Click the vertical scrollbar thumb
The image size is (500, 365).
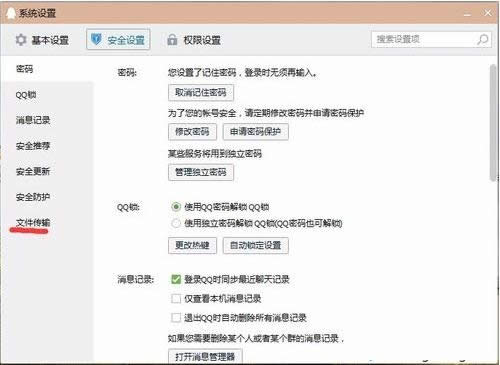[493, 123]
